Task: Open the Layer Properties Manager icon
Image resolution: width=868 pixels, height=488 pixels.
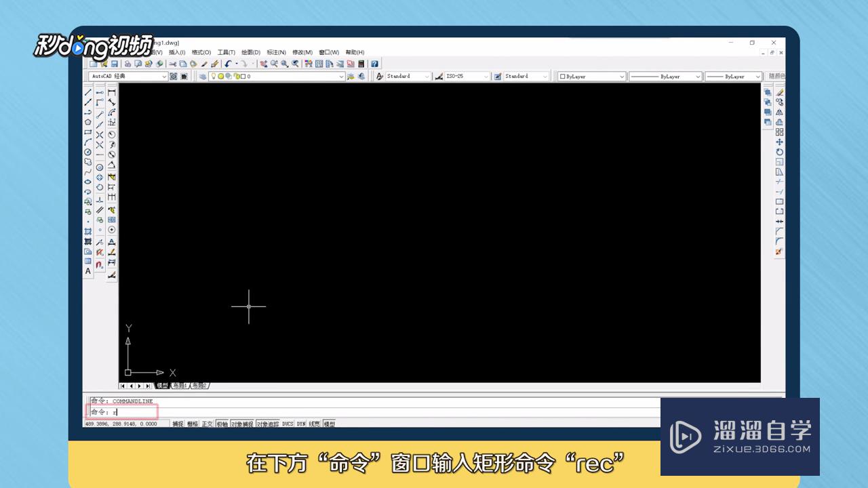Action: point(203,77)
